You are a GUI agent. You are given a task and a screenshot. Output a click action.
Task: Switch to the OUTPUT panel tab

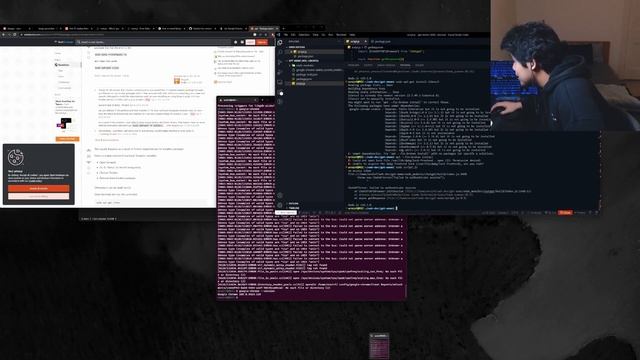[x=368, y=65]
